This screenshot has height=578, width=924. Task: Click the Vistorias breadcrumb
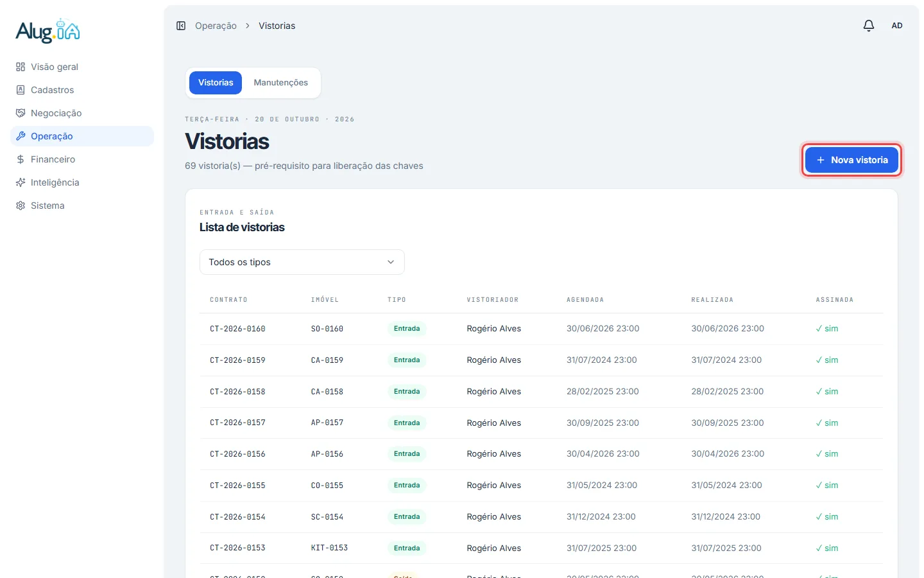277,26
